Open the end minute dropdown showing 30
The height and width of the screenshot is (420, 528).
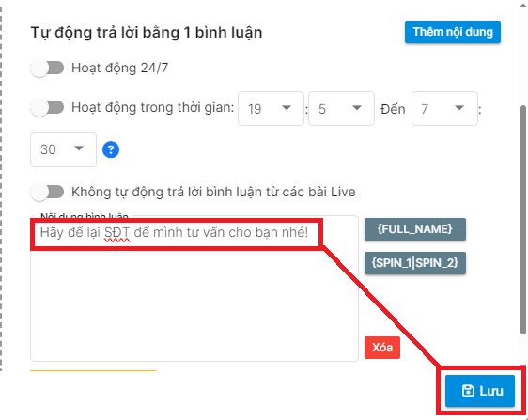[63, 149]
